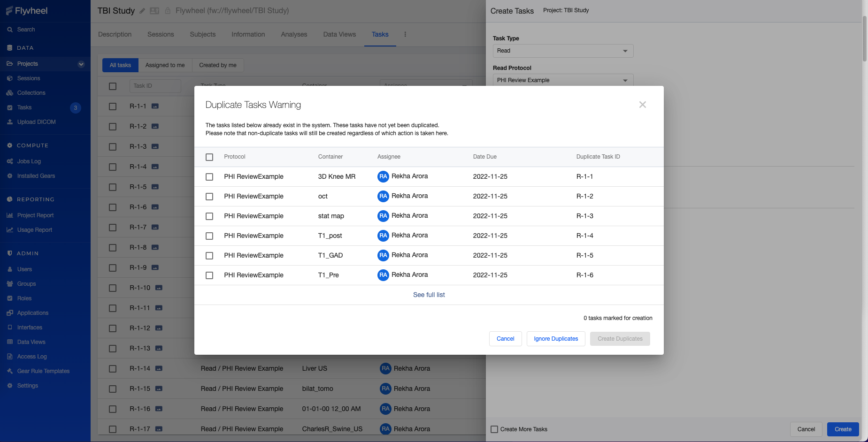Expand the Read Protocol dropdown
868x442 pixels.
coord(563,80)
